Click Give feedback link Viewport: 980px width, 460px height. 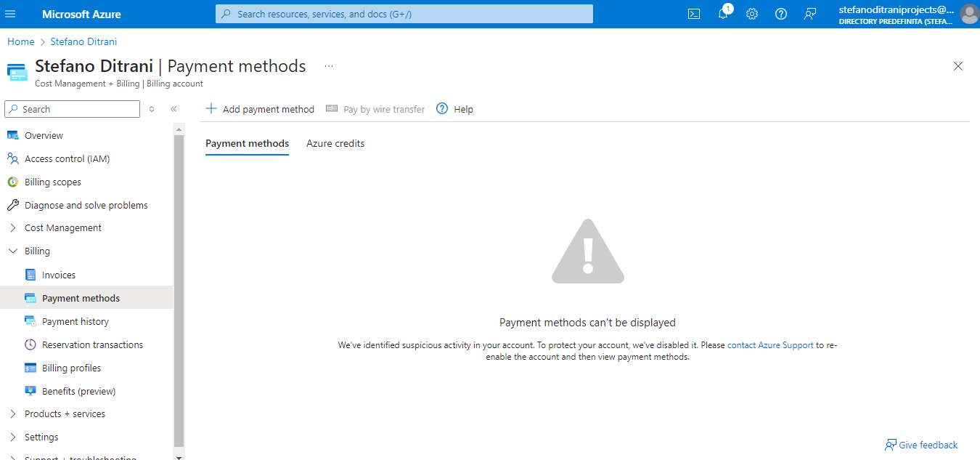tap(921, 445)
